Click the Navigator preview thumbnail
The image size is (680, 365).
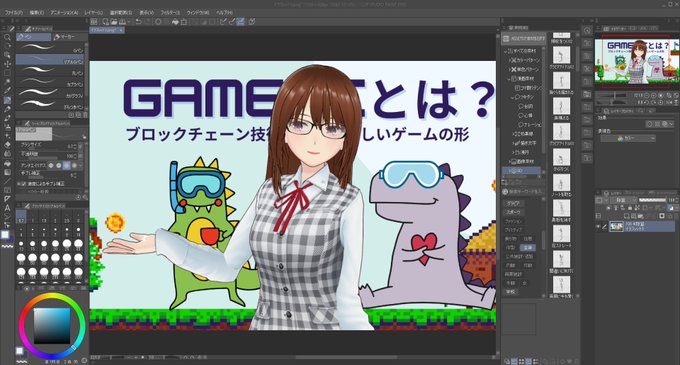pos(636,61)
